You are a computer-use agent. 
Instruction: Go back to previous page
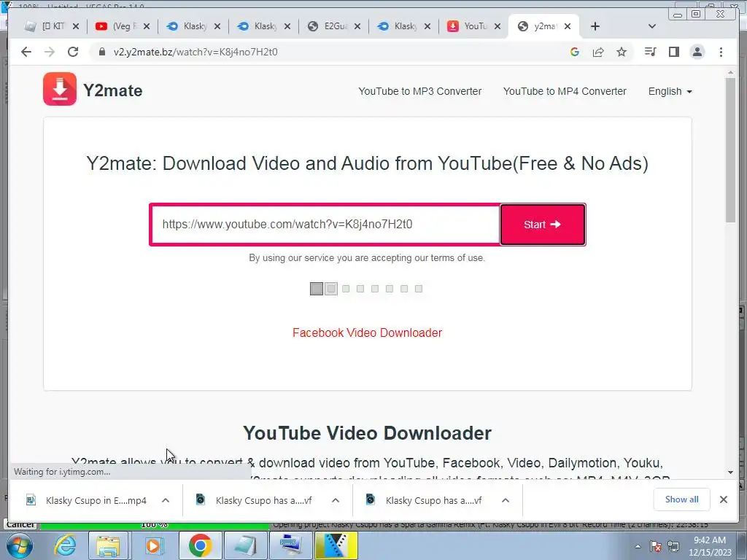(26, 52)
